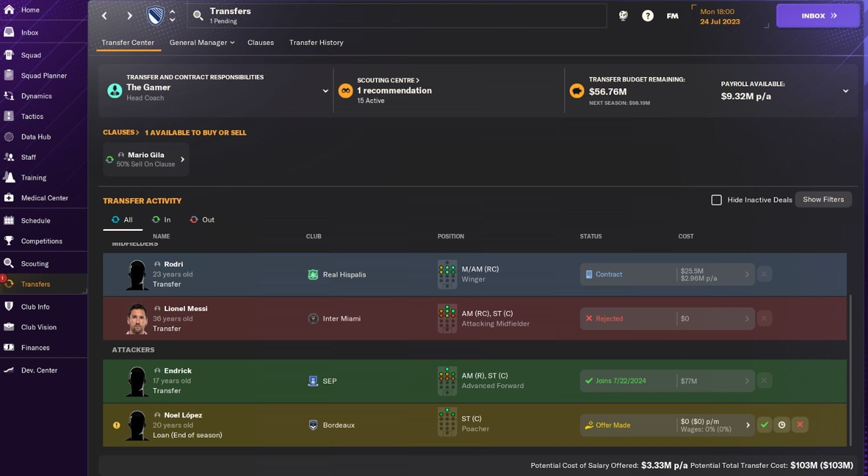Open the Medical Center

click(x=45, y=198)
